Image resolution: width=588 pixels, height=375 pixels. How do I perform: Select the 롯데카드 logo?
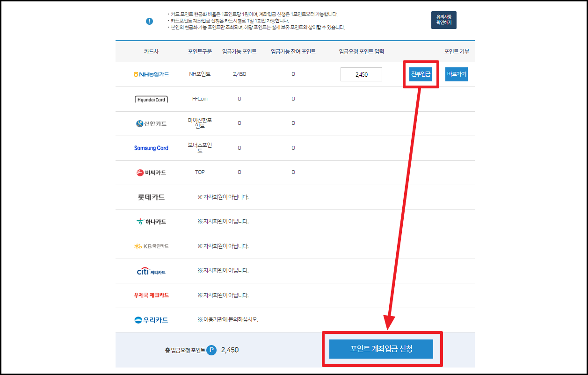click(x=151, y=197)
